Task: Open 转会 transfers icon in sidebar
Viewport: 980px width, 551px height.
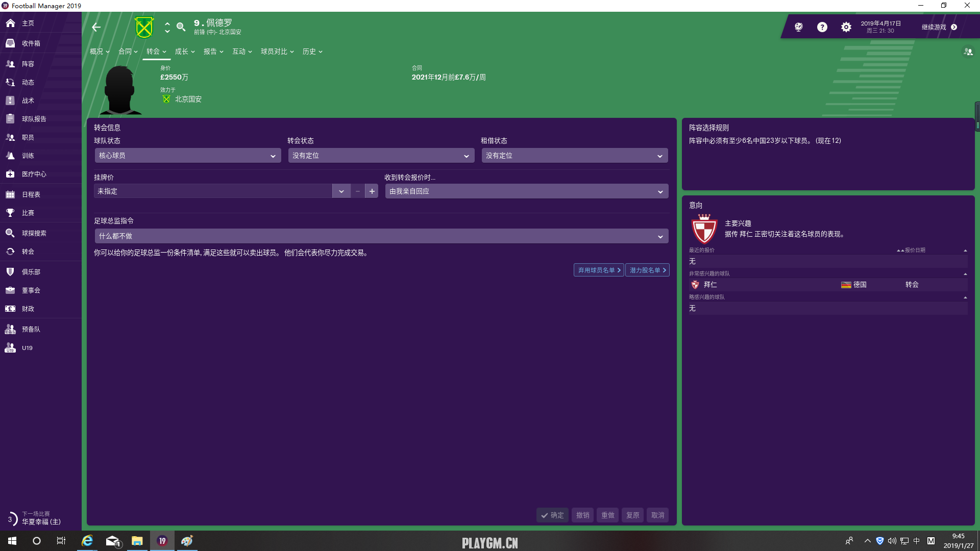Action: tap(10, 252)
